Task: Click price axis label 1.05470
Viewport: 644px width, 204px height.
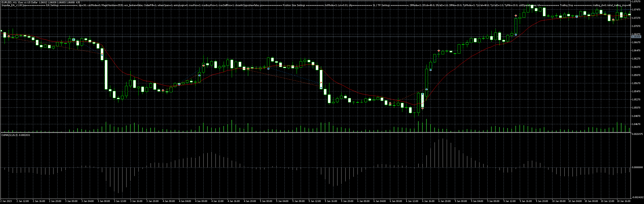Action: tap(636, 91)
